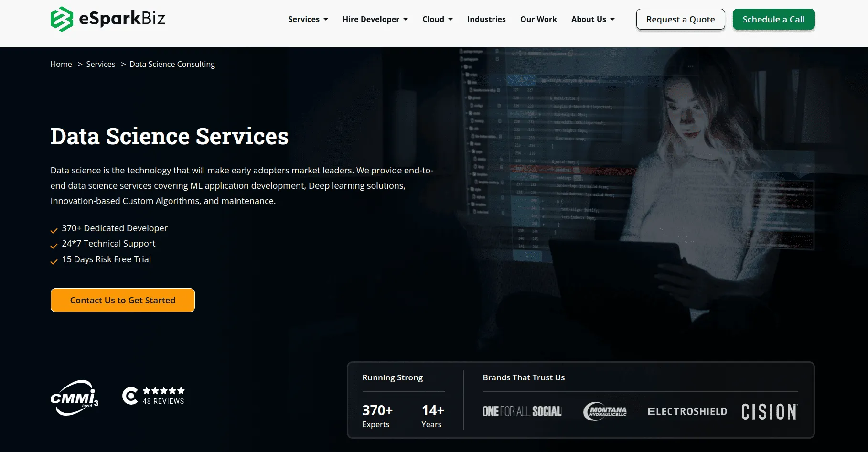Navigate to Home in the breadcrumb

(x=61, y=64)
